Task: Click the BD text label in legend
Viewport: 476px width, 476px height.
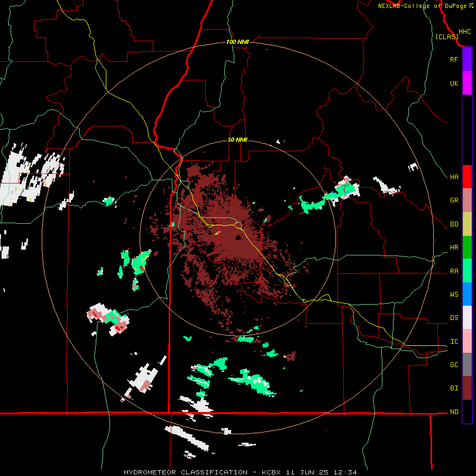Action: coord(454,224)
